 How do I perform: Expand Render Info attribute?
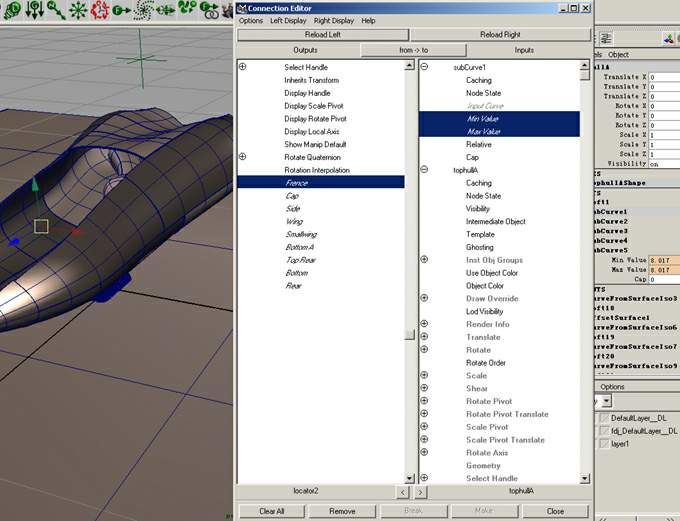pos(424,324)
